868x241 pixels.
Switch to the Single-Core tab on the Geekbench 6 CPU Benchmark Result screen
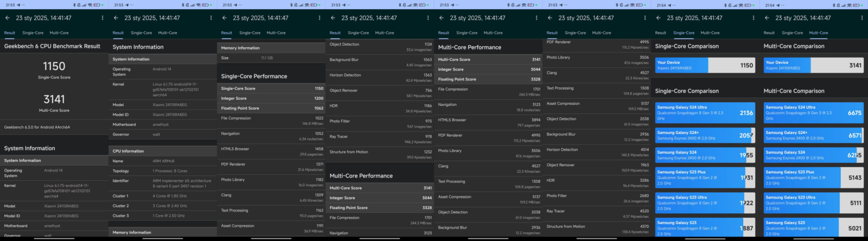tap(33, 33)
